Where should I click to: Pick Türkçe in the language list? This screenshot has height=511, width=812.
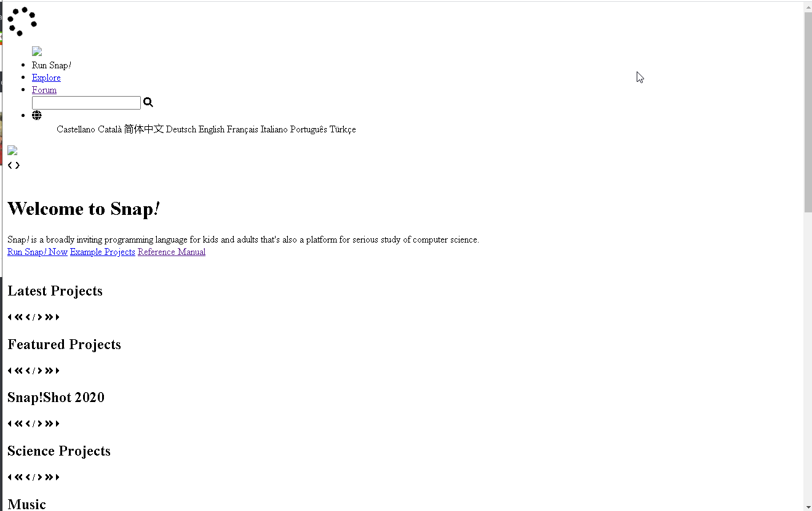click(343, 129)
